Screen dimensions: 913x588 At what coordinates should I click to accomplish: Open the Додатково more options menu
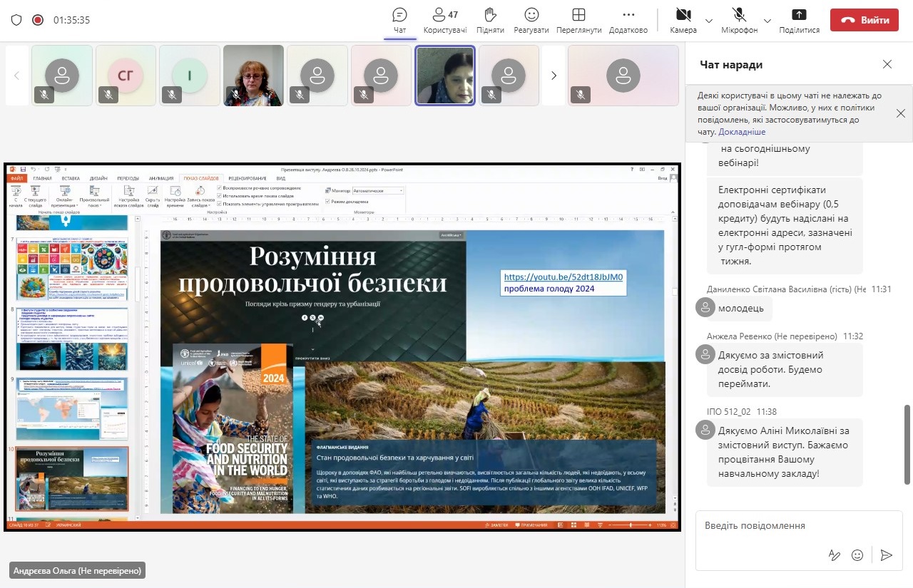coord(628,15)
